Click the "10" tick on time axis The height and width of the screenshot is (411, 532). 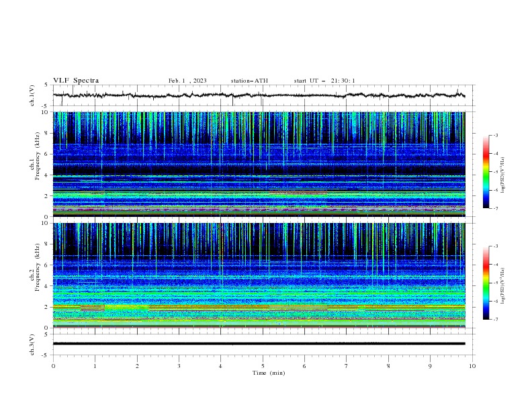[472, 366]
